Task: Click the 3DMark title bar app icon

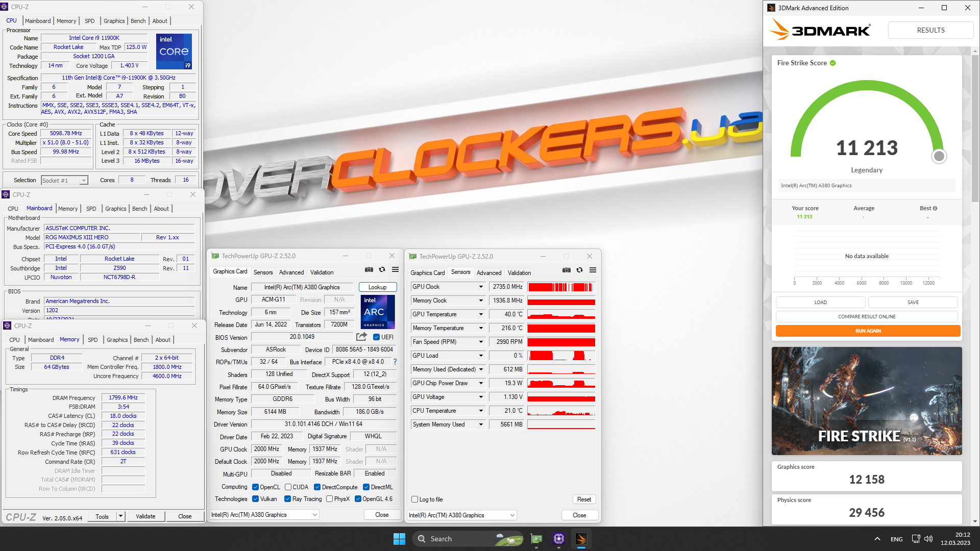Action: (771, 8)
